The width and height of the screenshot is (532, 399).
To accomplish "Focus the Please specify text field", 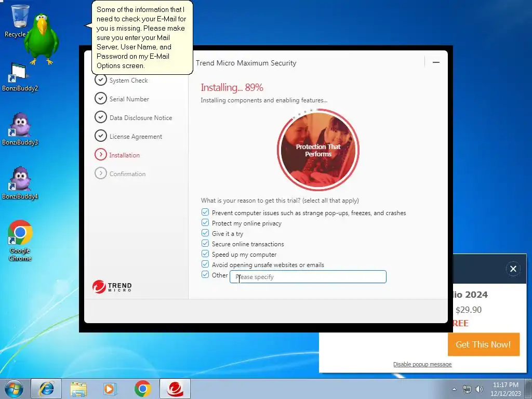I will coord(308,277).
